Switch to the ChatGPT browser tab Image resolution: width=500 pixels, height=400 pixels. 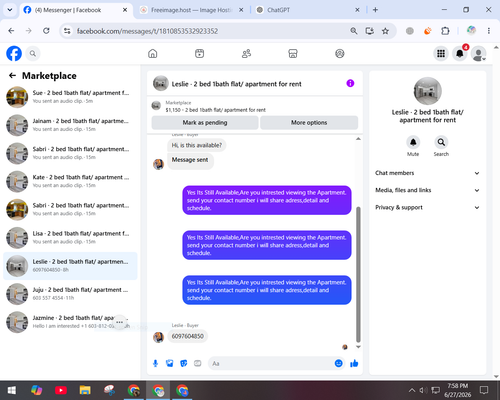(x=308, y=10)
